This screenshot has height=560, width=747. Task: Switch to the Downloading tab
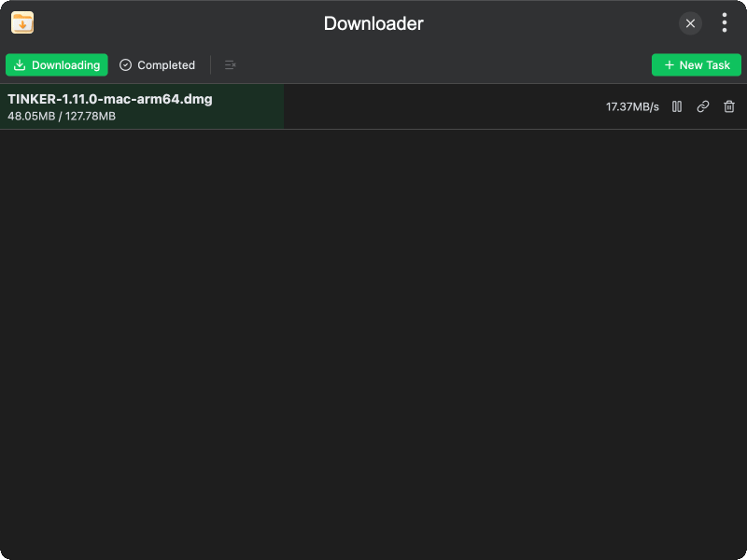coord(57,64)
